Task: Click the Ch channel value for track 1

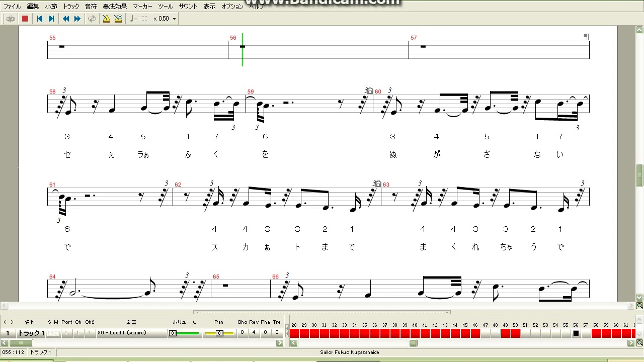Action: tap(78, 333)
